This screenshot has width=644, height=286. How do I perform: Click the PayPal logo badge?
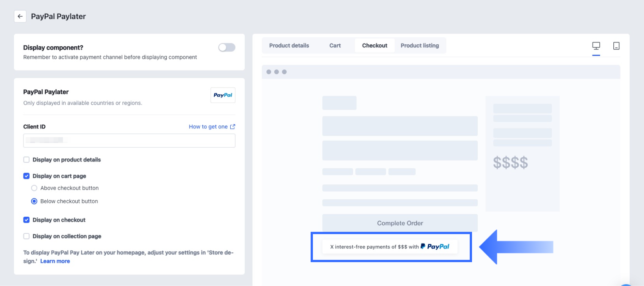[x=223, y=95]
